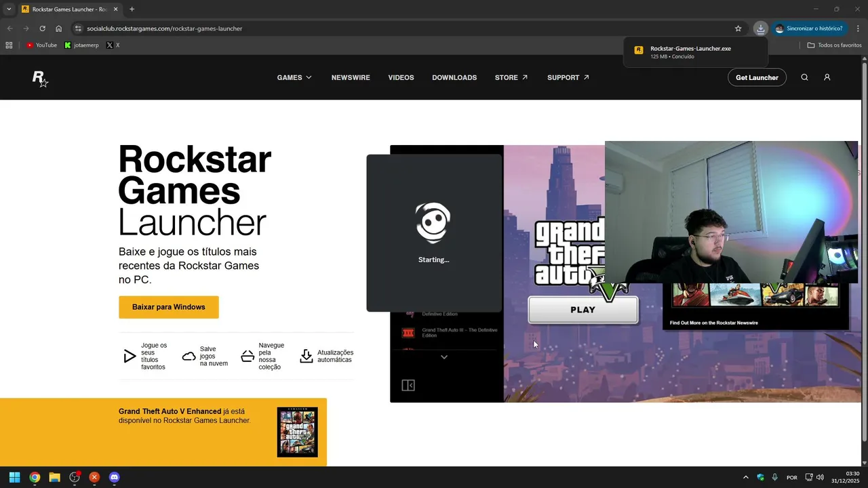Open the X bookmark
The height and width of the screenshot is (488, 868).
point(113,45)
